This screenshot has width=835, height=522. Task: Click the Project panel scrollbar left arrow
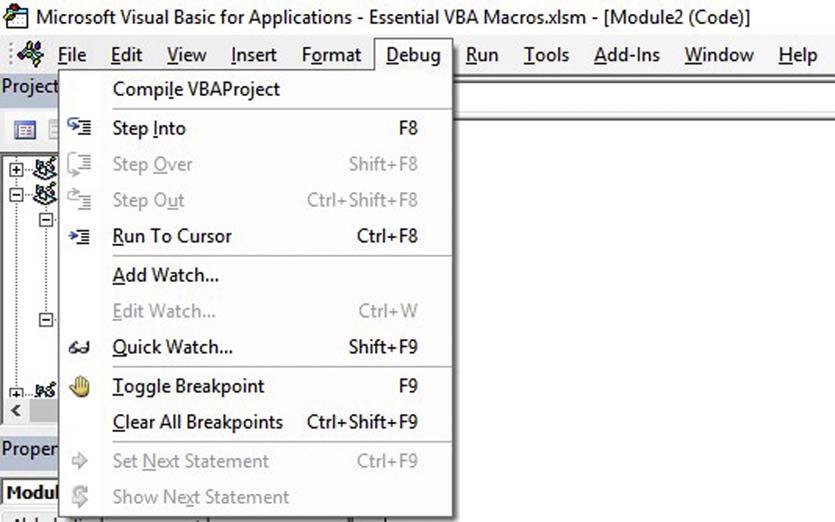click(15, 411)
